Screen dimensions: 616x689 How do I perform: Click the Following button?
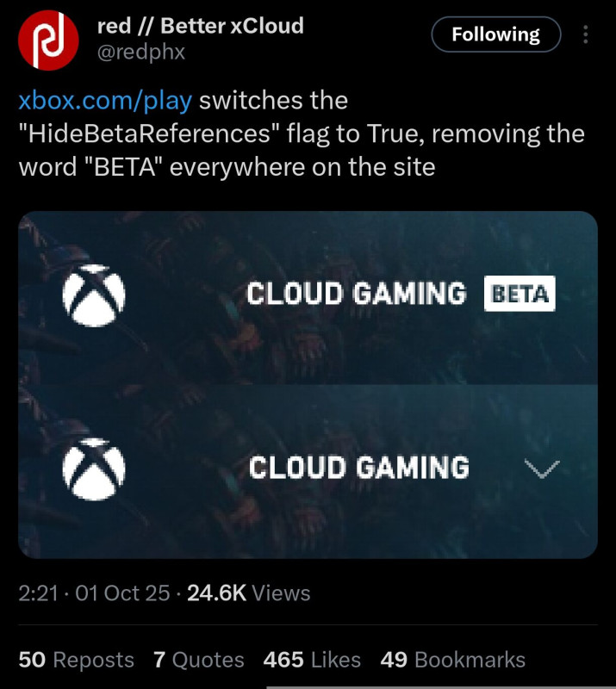click(x=495, y=35)
